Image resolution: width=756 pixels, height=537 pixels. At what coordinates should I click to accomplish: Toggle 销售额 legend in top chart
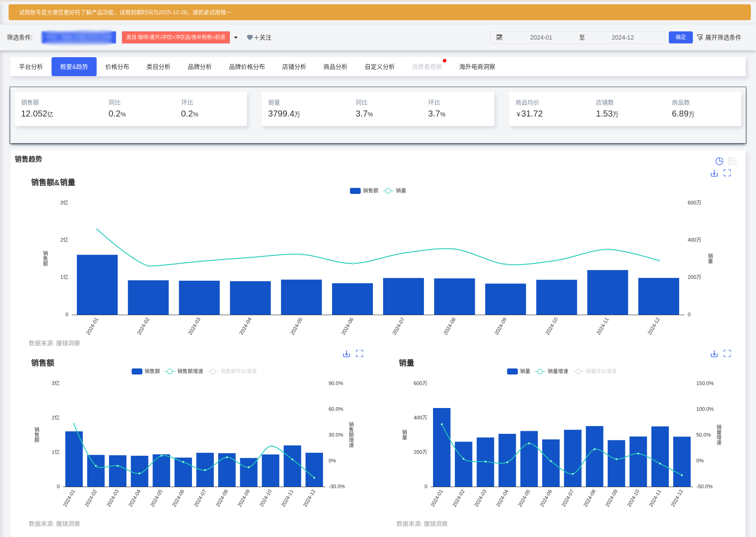pyautogui.click(x=364, y=191)
